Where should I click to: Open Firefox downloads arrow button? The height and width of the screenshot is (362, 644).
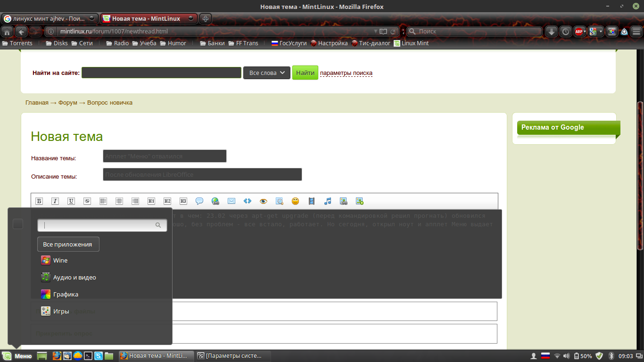(x=551, y=32)
